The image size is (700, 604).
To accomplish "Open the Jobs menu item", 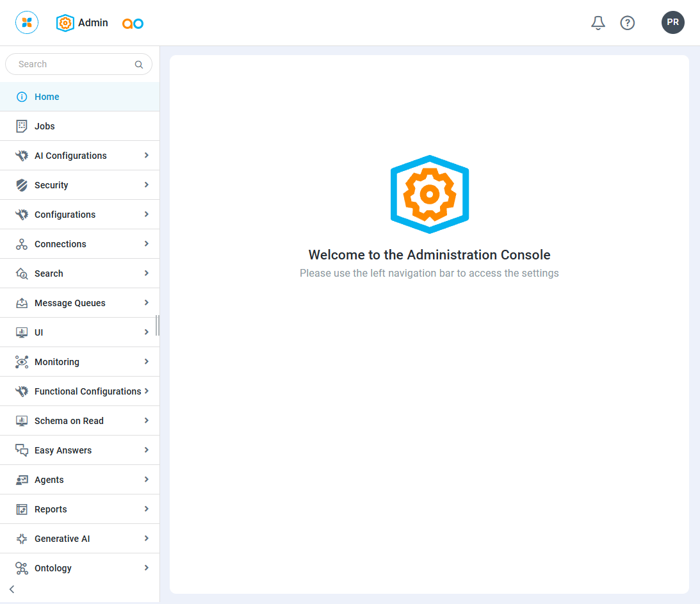I will tap(79, 126).
